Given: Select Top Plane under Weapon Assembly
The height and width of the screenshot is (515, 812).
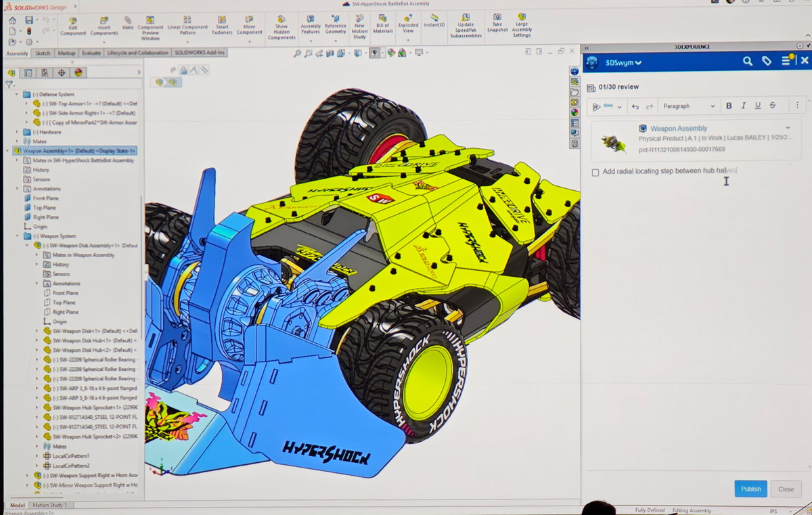Looking at the screenshot, I should click(46, 208).
